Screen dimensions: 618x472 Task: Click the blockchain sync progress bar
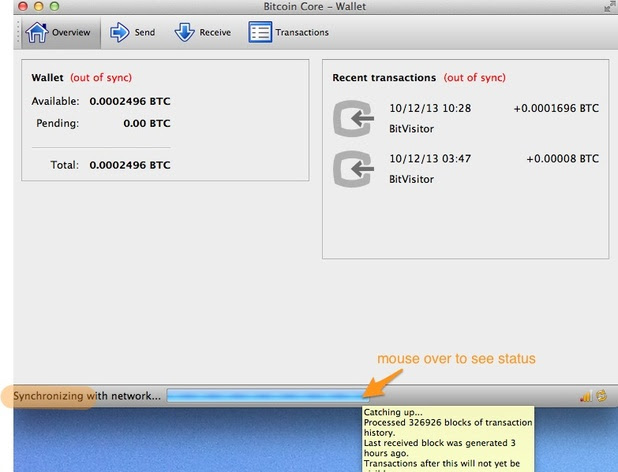(x=268, y=396)
